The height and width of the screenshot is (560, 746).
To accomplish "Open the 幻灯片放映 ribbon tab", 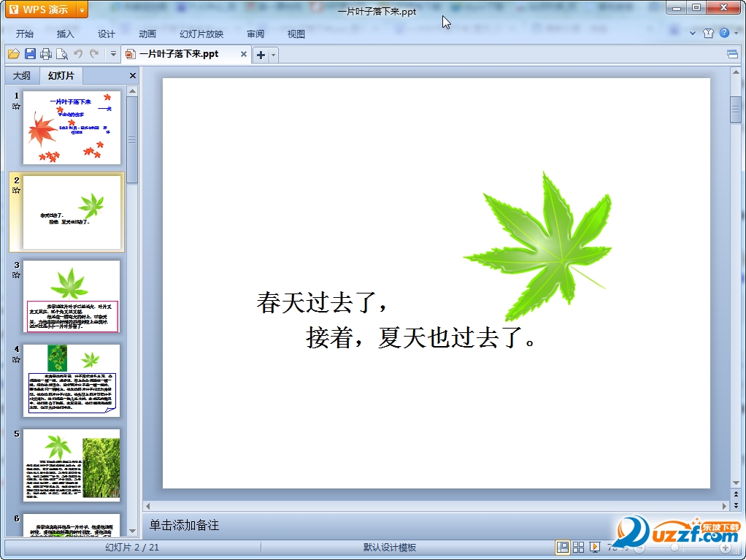I will click(x=201, y=34).
